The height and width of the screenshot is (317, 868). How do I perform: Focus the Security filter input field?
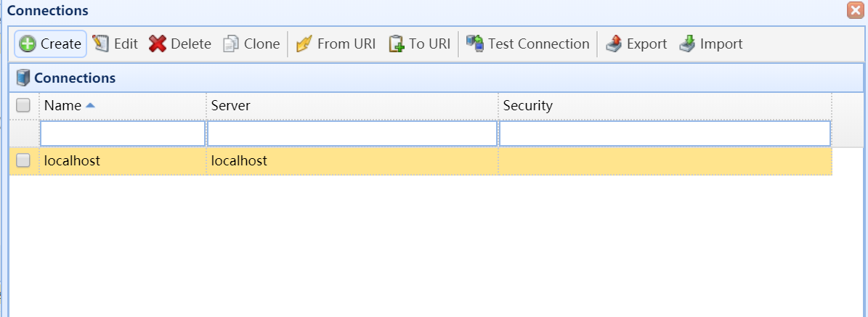[665, 133]
